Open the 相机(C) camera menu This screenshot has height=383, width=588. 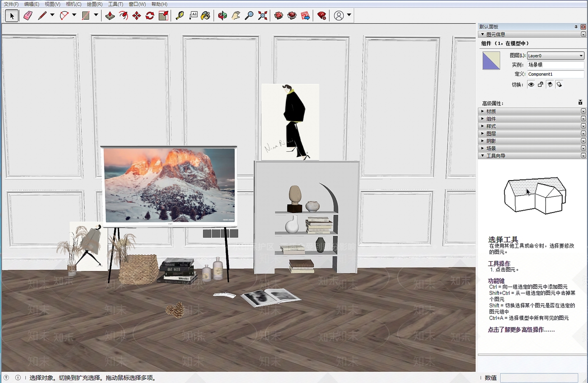tap(73, 4)
